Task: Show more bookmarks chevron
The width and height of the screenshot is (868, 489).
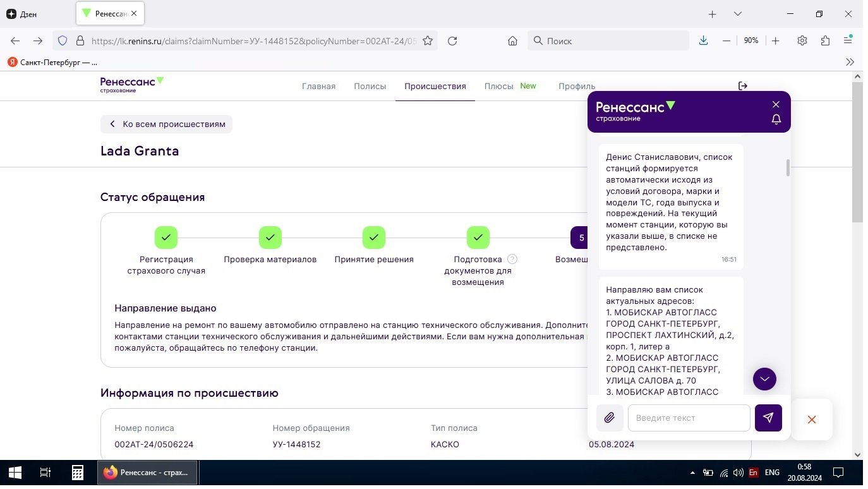Action: tap(850, 62)
